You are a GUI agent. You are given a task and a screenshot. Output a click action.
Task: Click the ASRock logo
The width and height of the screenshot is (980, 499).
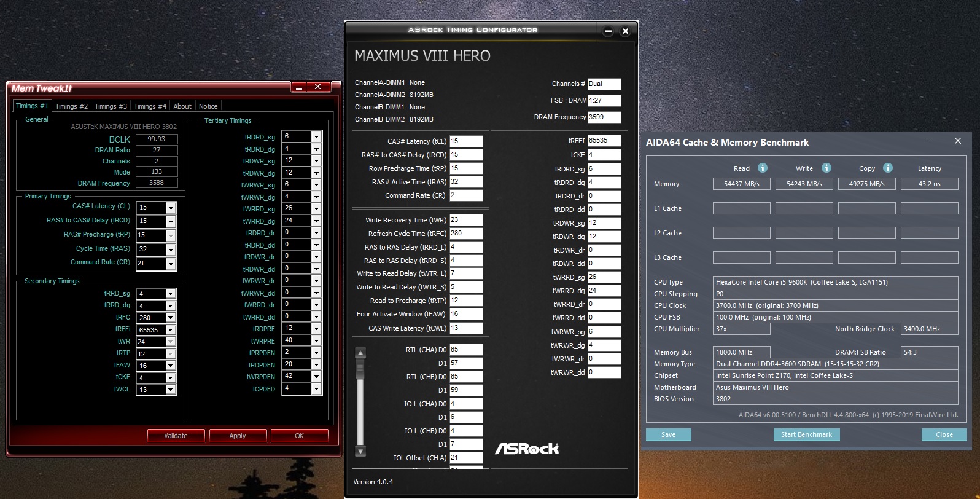[x=527, y=449]
